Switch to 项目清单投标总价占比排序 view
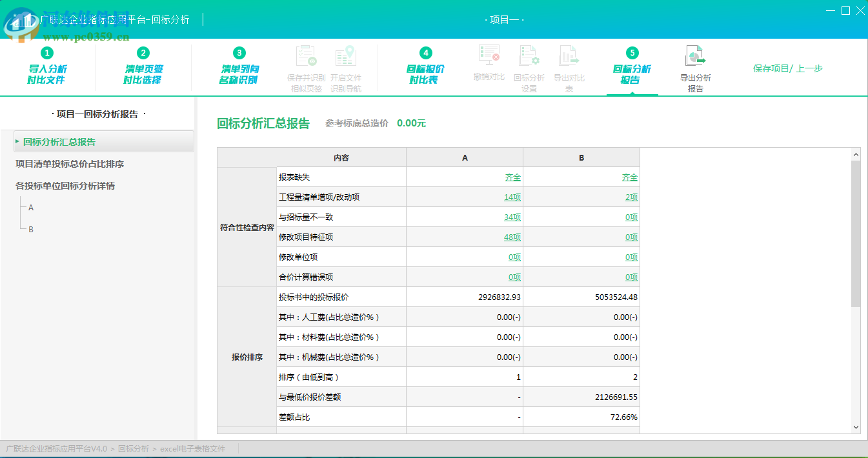This screenshot has height=458, width=868. coord(65,164)
